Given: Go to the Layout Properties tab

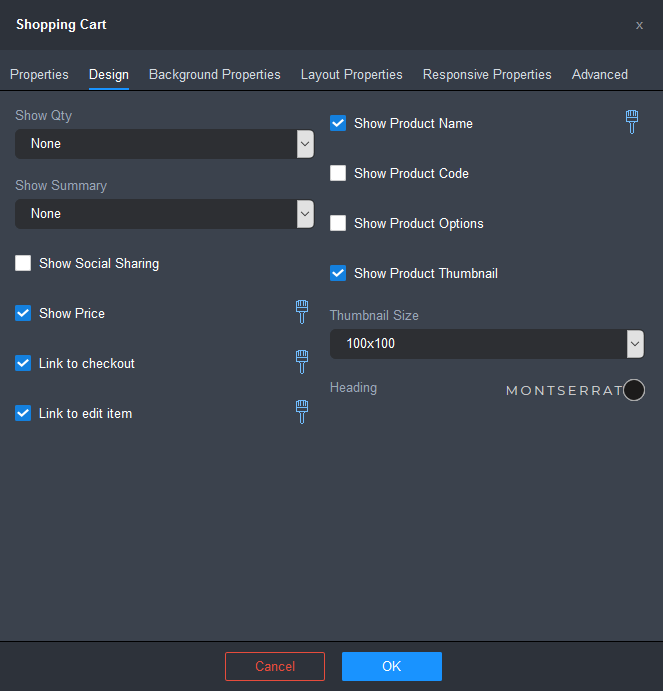Looking at the screenshot, I should [351, 74].
